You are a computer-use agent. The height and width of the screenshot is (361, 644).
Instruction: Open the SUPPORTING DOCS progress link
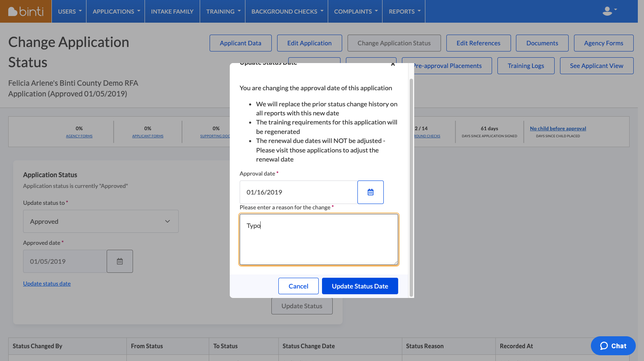pos(215,136)
